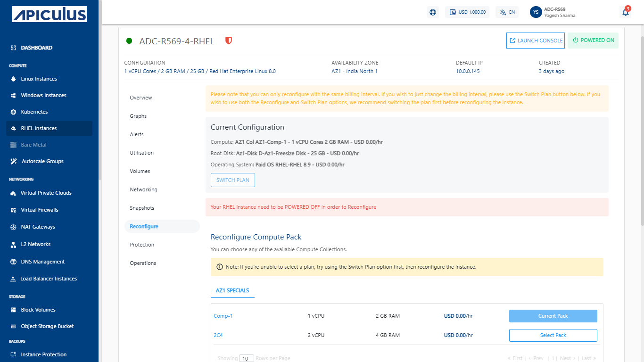Select Virtual Firewalls from the networking sidebar
The width and height of the screenshot is (644, 362).
(x=41, y=210)
